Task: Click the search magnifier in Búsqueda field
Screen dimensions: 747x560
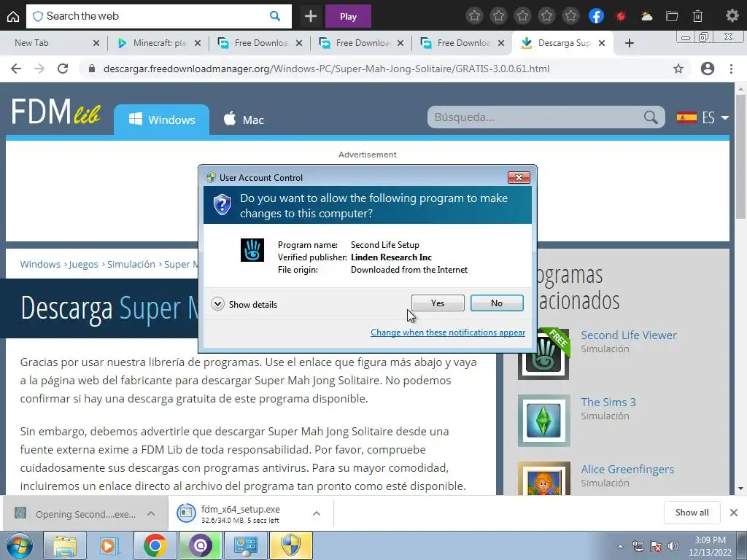Action: pos(651,117)
